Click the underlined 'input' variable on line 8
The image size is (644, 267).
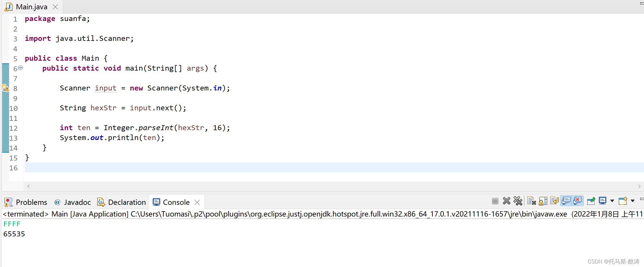(x=106, y=88)
